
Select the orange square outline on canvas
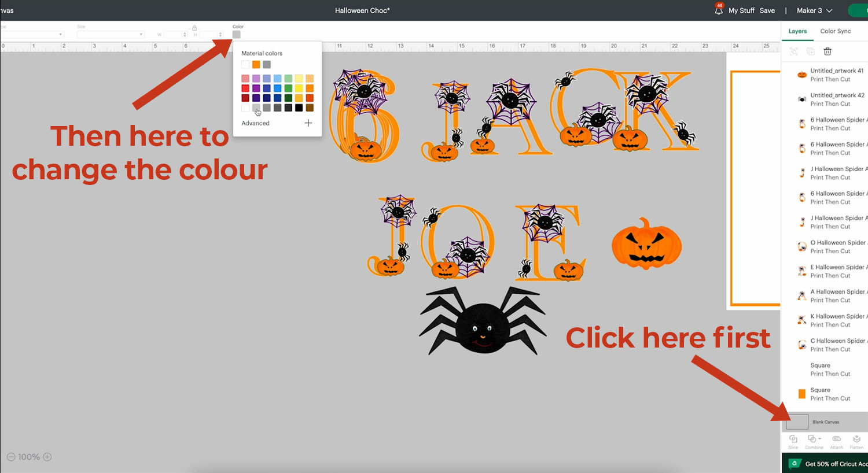point(755,188)
